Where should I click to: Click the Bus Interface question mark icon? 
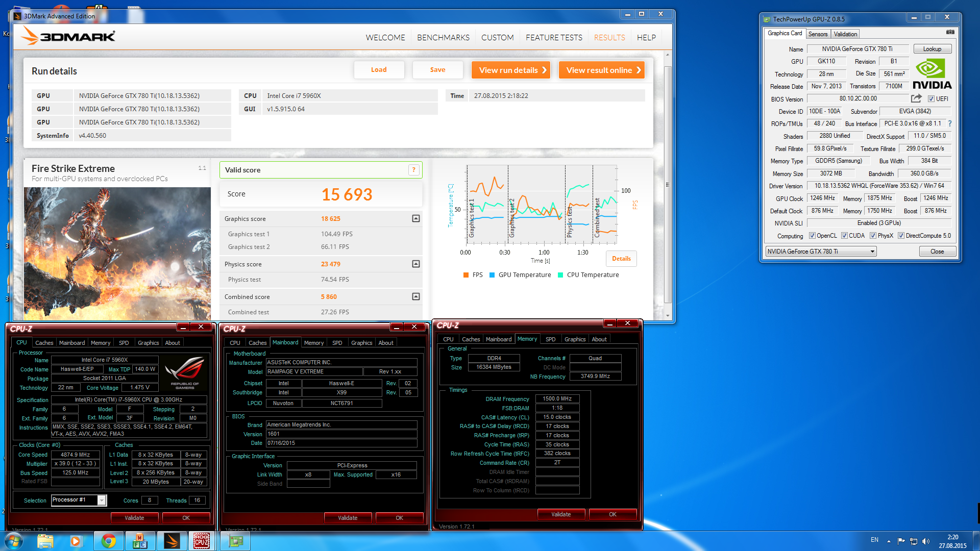pos(949,123)
